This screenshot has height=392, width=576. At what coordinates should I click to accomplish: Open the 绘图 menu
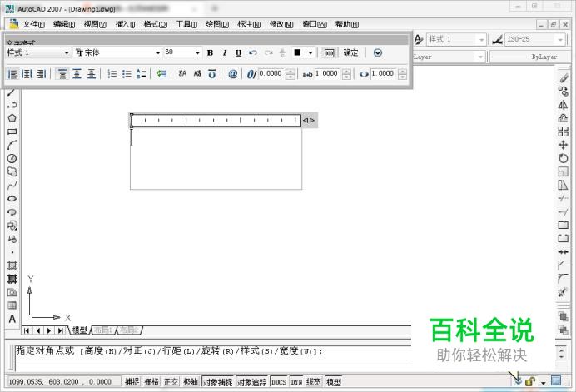[217, 25]
